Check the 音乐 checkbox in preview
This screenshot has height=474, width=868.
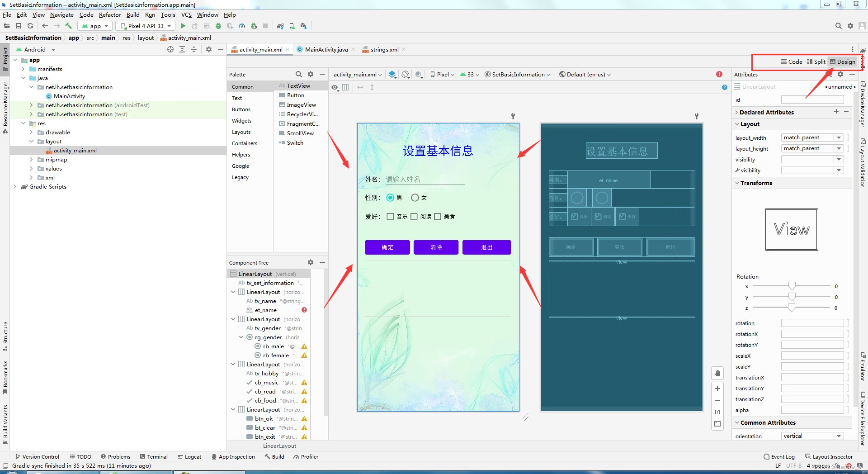click(391, 217)
